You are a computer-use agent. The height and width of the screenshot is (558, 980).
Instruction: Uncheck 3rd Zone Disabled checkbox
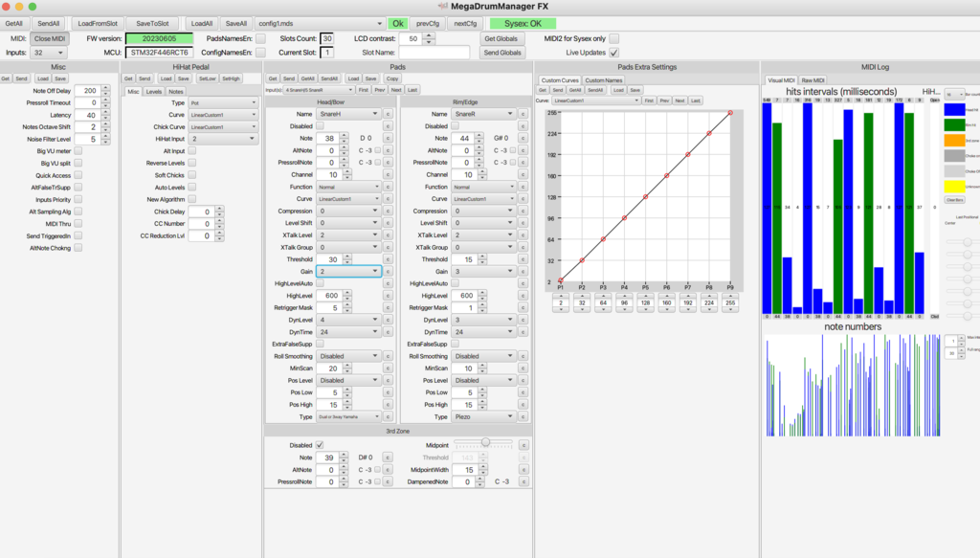point(320,445)
